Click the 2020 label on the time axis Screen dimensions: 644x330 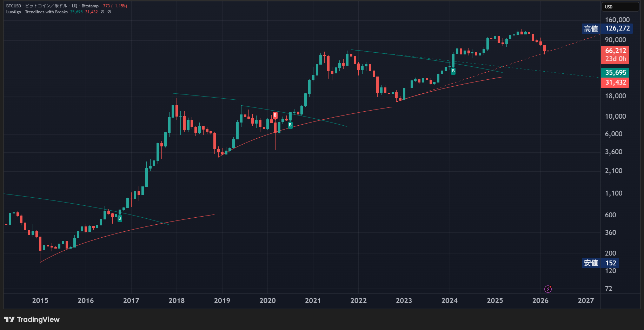pos(267,301)
